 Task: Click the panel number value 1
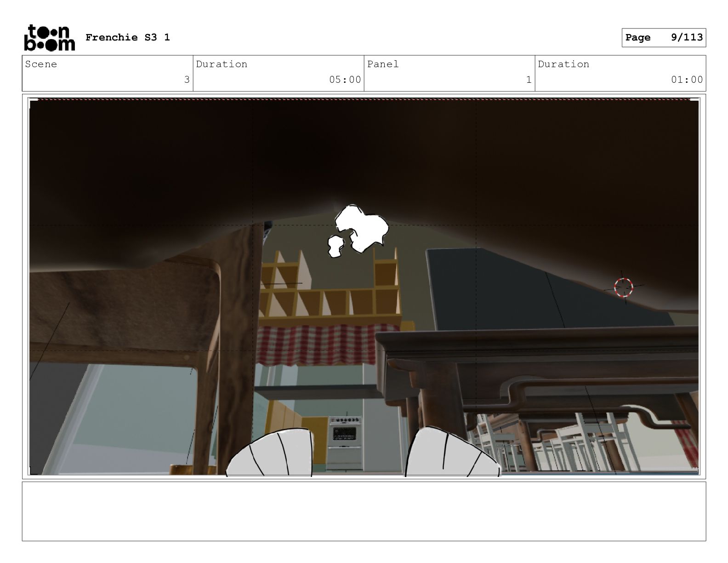529,80
